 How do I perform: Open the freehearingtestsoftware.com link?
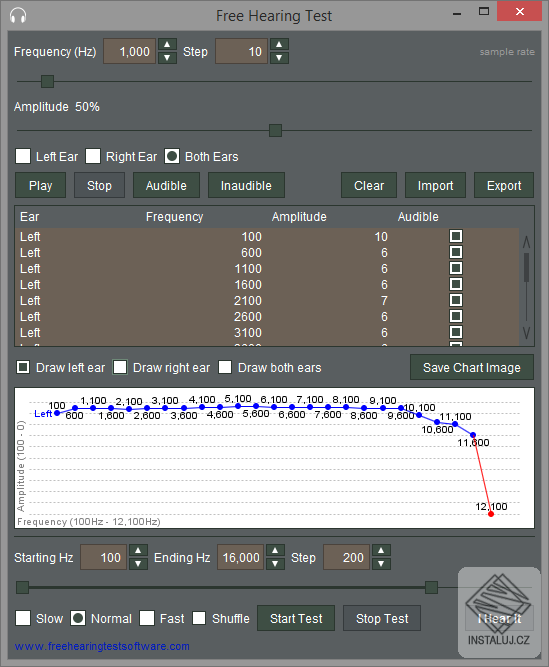pyautogui.click(x=102, y=646)
